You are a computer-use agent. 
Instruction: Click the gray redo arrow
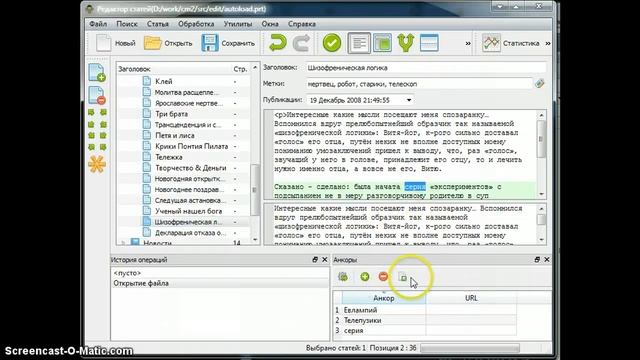point(301,43)
